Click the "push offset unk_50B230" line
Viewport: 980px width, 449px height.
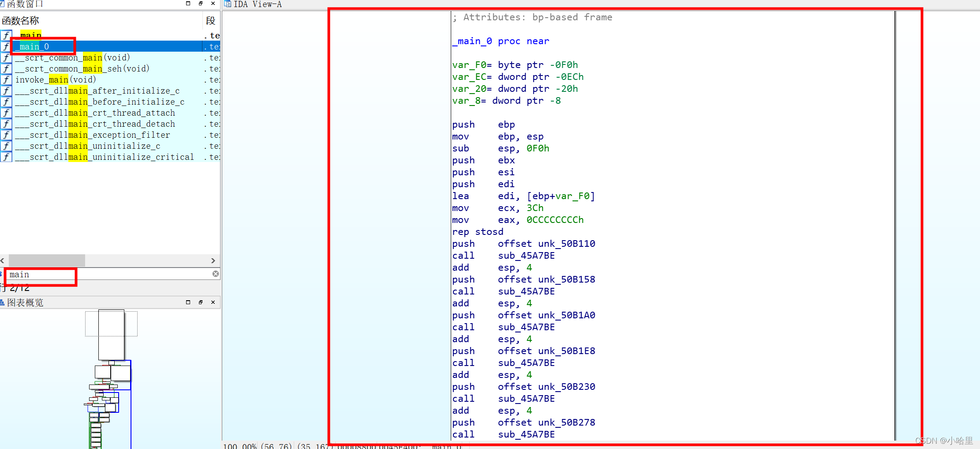(x=524, y=387)
